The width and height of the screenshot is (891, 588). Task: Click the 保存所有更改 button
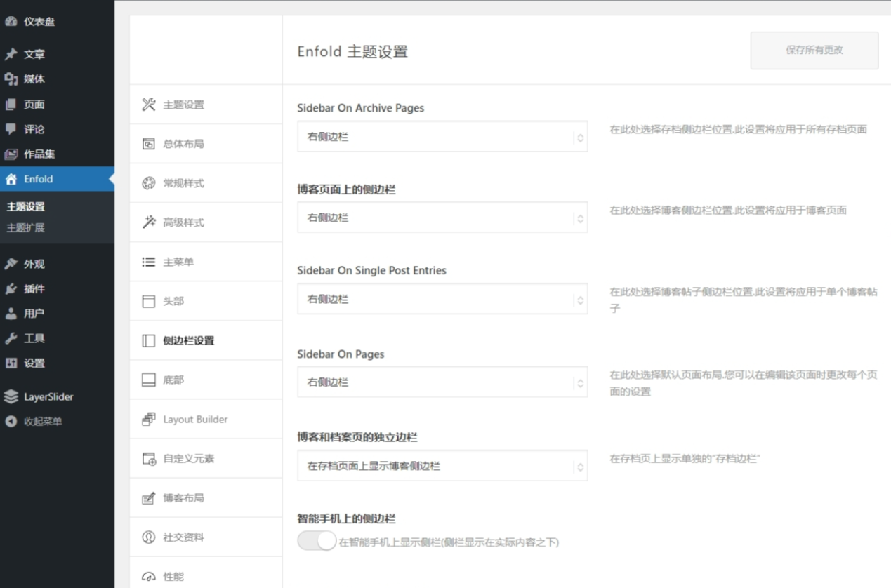click(x=814, y=51)
